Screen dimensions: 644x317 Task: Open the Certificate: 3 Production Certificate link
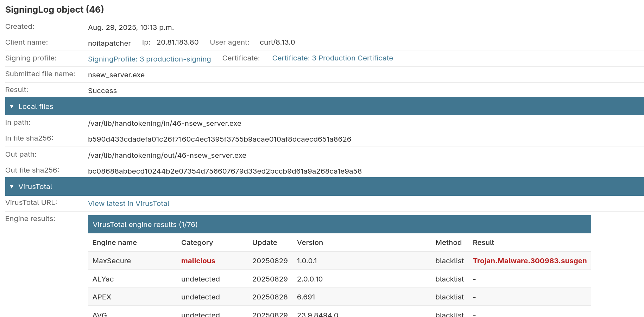tap(332, 58)
